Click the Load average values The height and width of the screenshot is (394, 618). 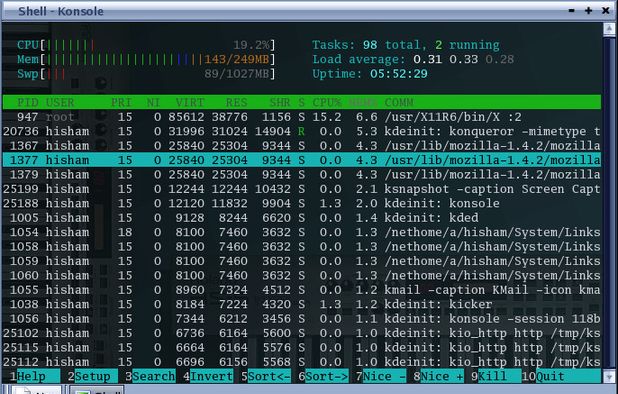(464, 59)
